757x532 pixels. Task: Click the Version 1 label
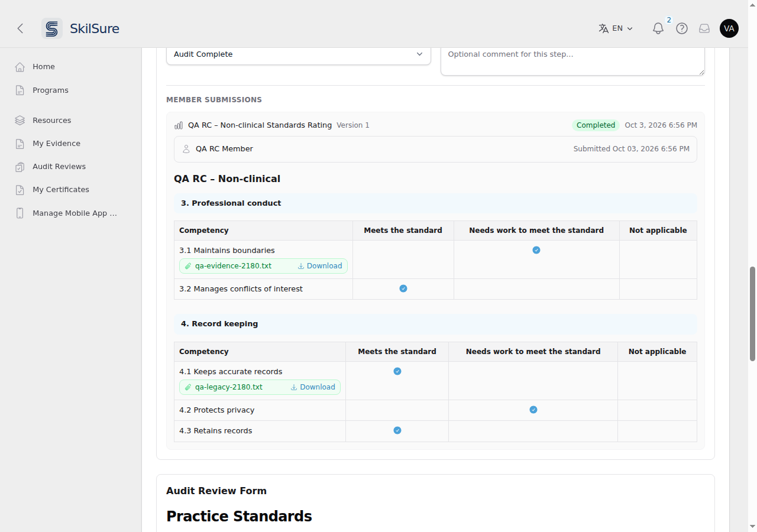(353, 125)
